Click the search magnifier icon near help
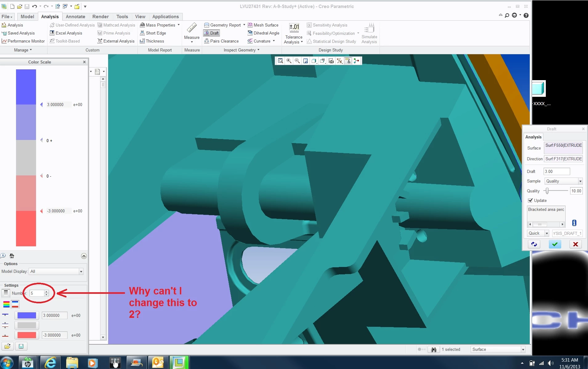Image resolution: width=588 pixels, height=369 pixels. pyautogui.click(x=507, y=15)
